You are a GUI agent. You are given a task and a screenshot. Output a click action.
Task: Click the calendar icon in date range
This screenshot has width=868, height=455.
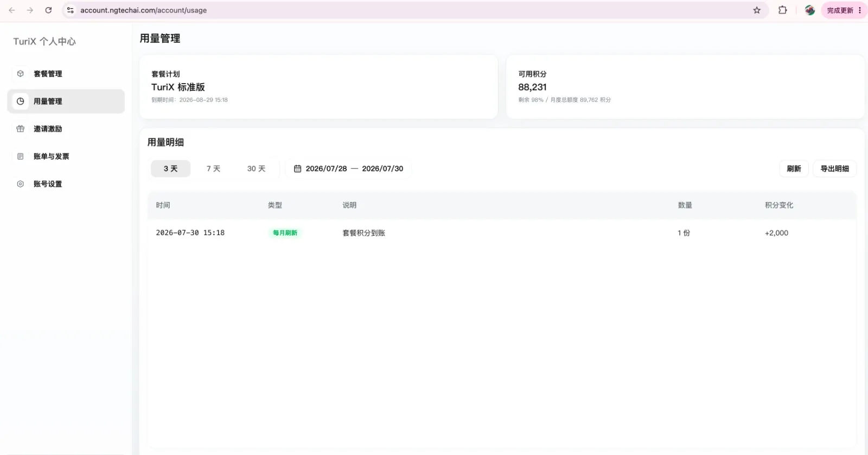tap(297, 169)
